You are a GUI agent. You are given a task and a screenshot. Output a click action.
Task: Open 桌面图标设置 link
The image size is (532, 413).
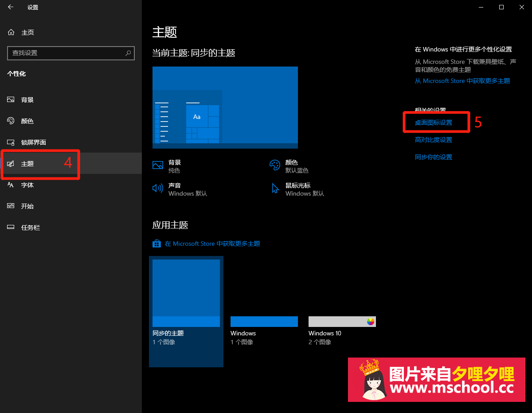pos(434,122)
